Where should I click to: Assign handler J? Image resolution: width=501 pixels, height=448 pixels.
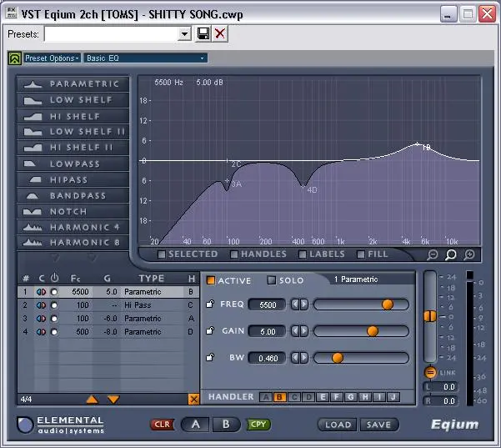393,397
